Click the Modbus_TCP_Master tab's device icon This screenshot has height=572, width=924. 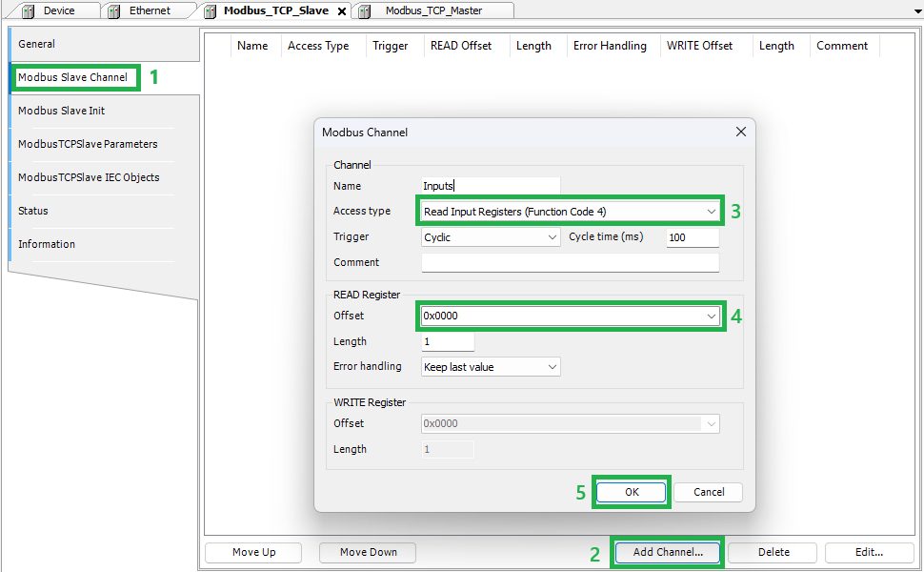coord(365,11)
